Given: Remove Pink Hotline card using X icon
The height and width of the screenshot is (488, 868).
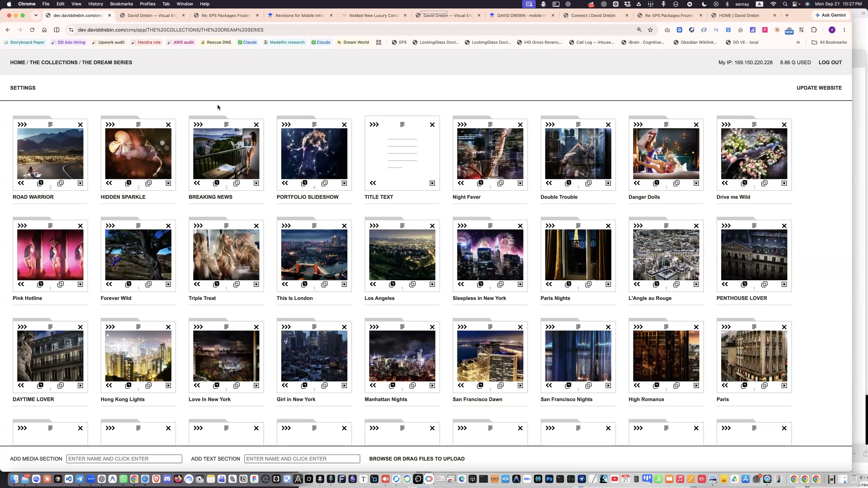Looking at the screenshot, I should tap(80, 226).
